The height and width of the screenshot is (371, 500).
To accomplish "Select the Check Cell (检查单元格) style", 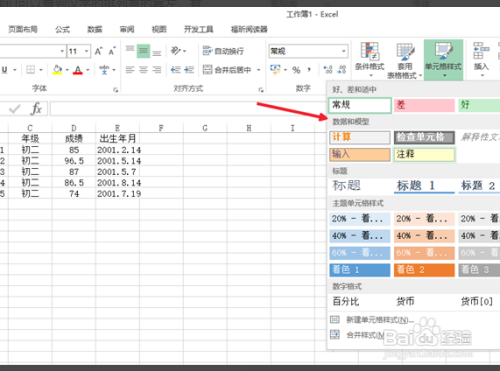I will point(424,137).
